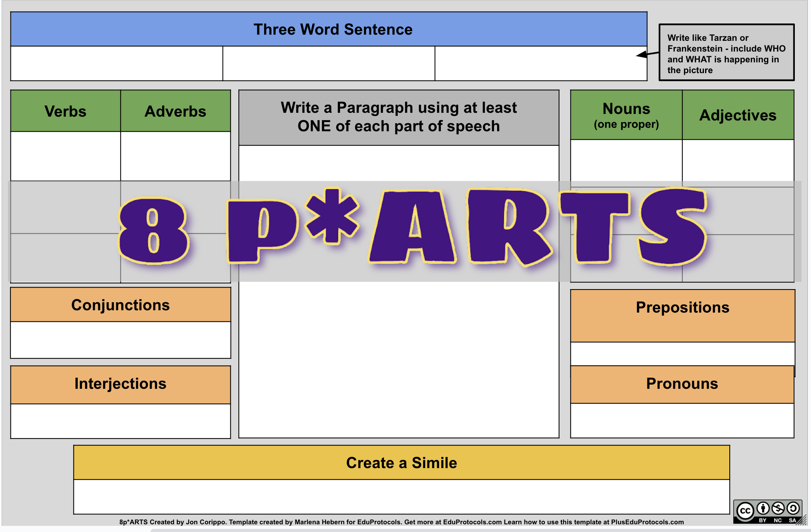The height and width of the screenshot is (532, 811).
Task: Click the Prepositions orange header
Action: (682, 315)
